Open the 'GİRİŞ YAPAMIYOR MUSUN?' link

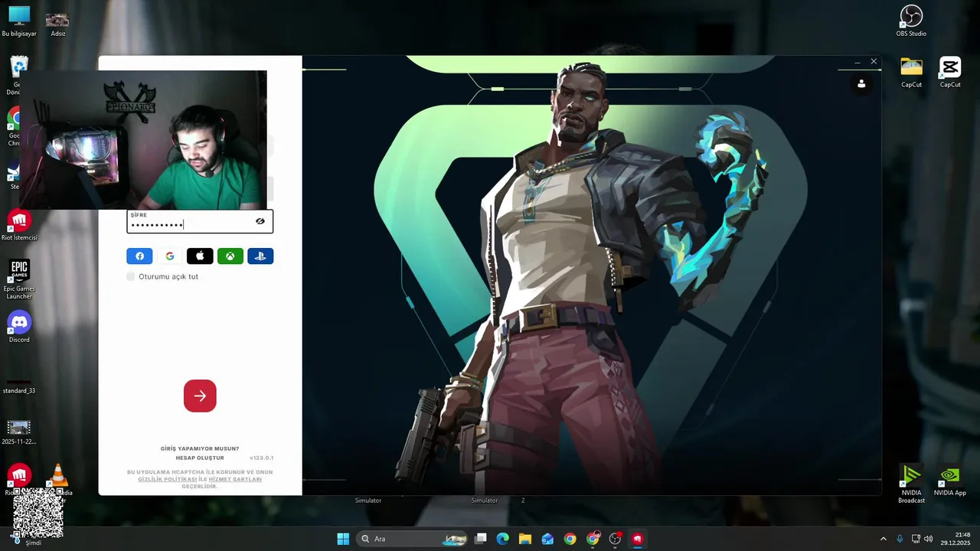pos(200,448)
